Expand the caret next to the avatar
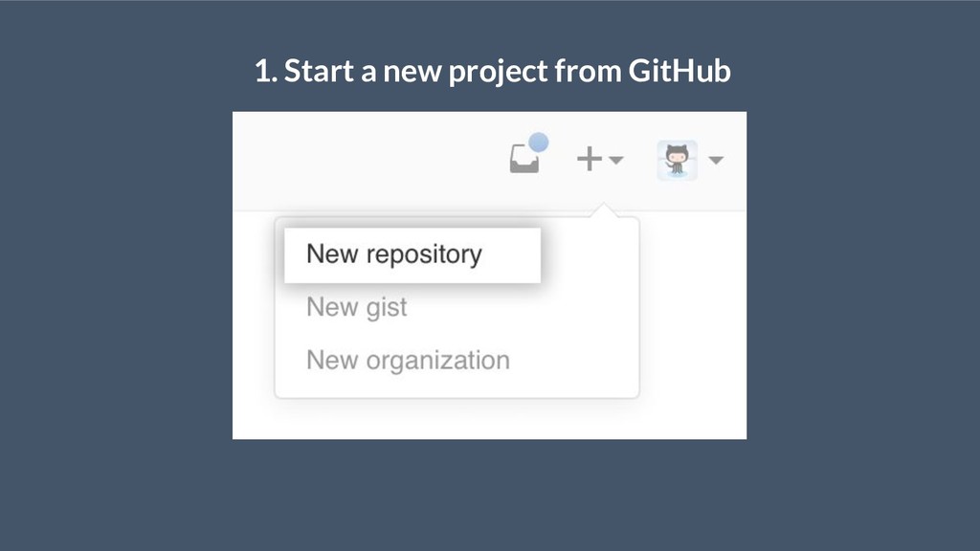 [x=716, y=161]
